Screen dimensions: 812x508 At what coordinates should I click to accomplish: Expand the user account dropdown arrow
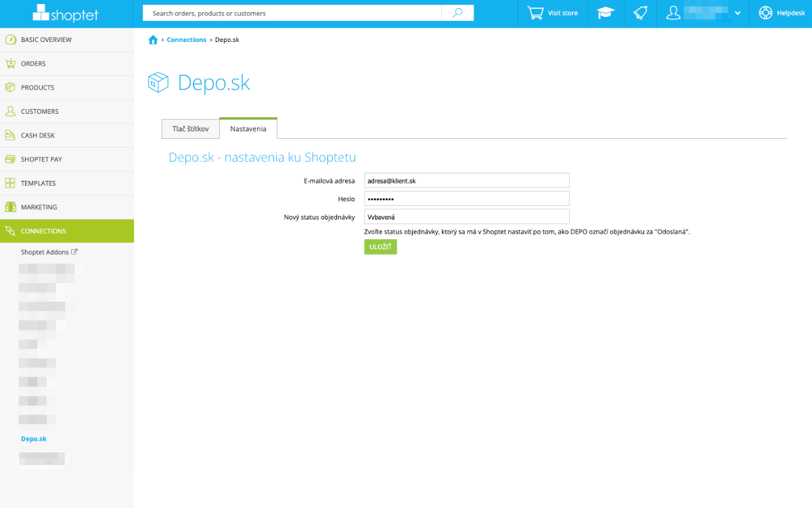(x=738, y=13)
